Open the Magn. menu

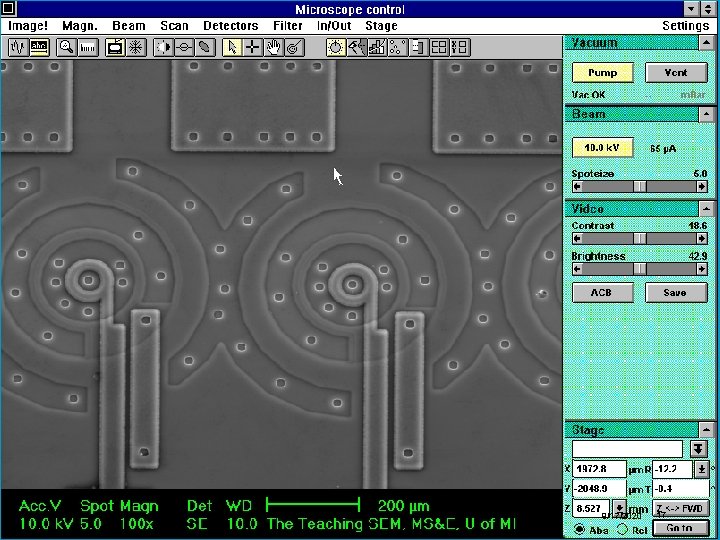point(80,26)
